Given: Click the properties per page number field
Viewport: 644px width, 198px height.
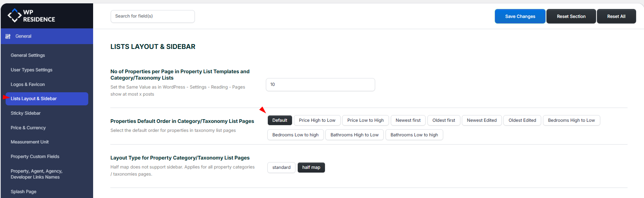Looking at the screenshot, I should tap(320, 84).
